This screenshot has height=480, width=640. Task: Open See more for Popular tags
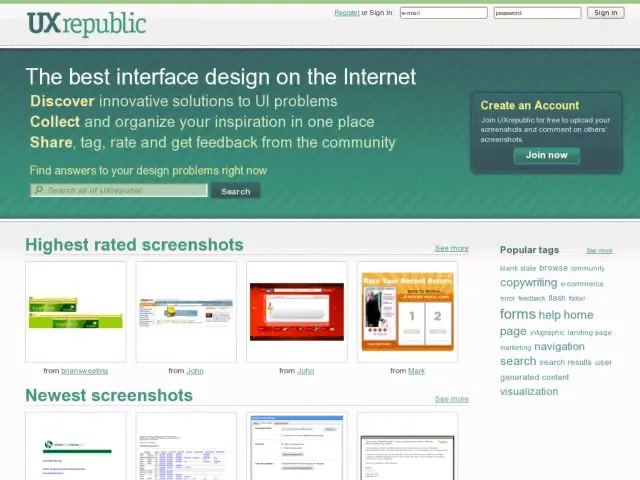599,251
